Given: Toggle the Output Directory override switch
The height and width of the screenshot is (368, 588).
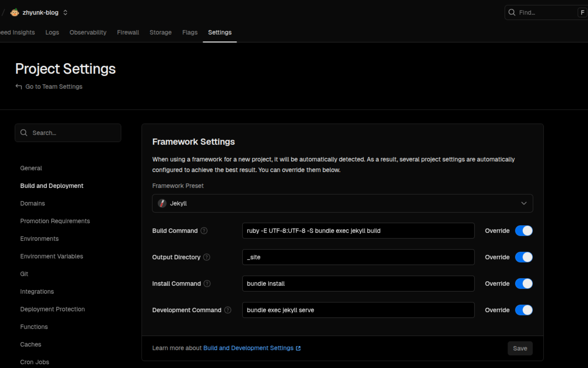Looking at the screenshot, I should click(524, 257).
